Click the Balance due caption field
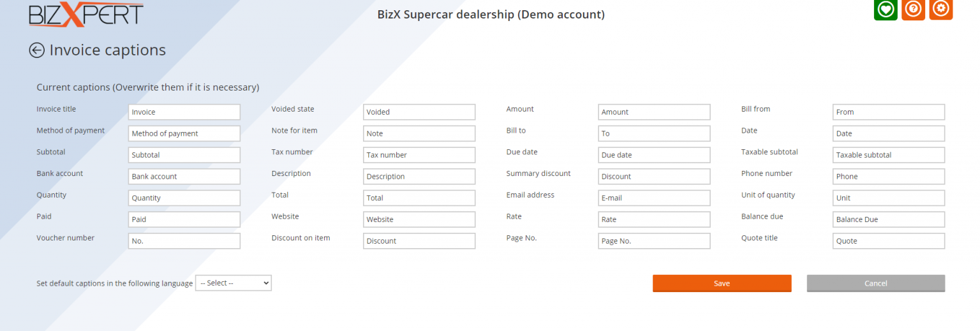Screen dimensions: 980x331 pyautogui.click(x=888, y=219)
